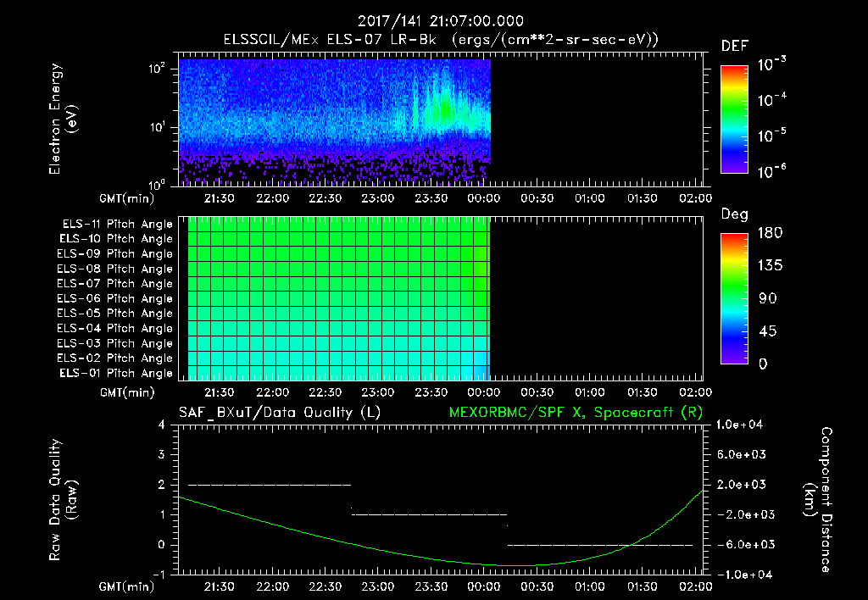The height and width of the screenshot is (600, 868).
Task: Click the Electron Energy (eV) axis label
Action: (63, 119)
